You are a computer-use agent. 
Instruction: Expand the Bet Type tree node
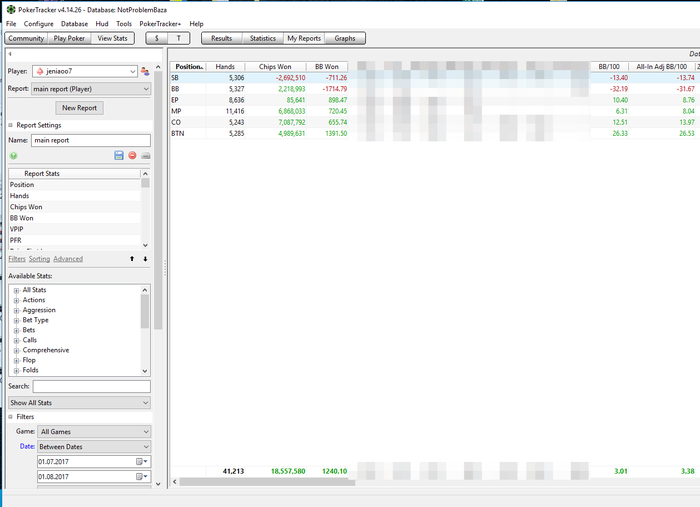16,320
